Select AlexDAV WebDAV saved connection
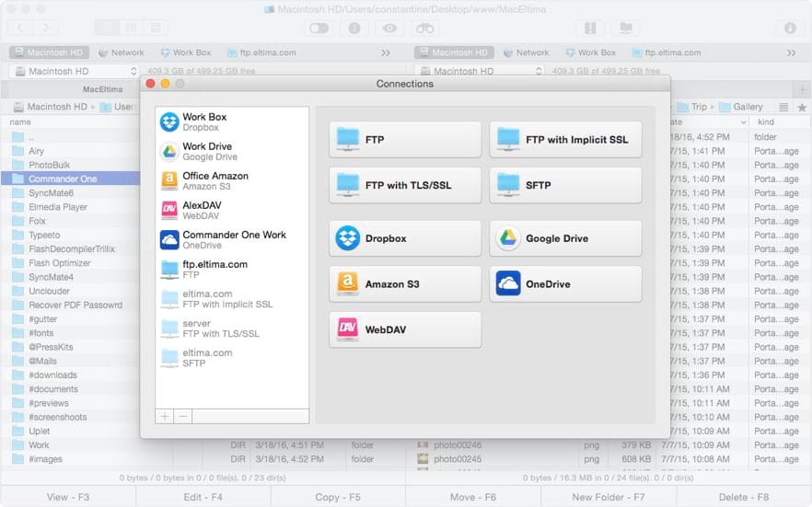This screenshot has height=507, width=812. point(232,211)
